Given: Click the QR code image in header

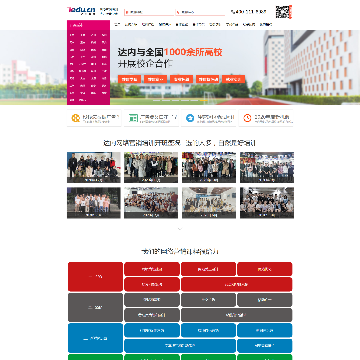Looking at the screenshot, I should click(282, 12).
